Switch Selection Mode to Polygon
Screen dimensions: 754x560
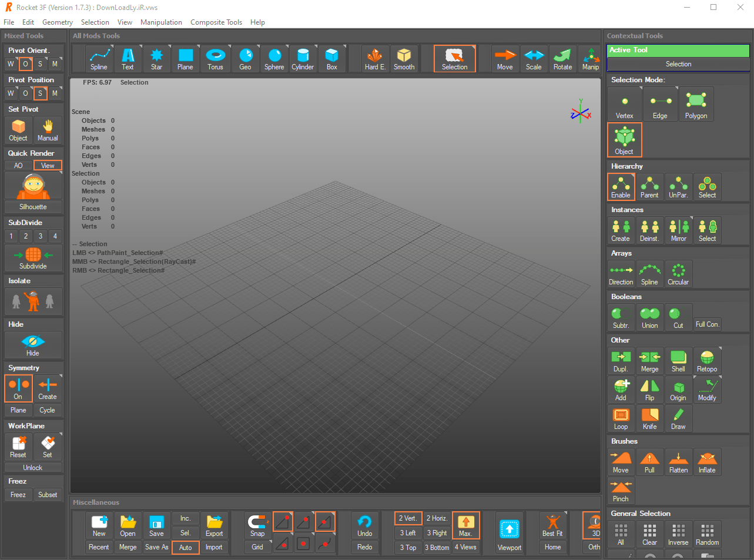[x=696, y=104]
